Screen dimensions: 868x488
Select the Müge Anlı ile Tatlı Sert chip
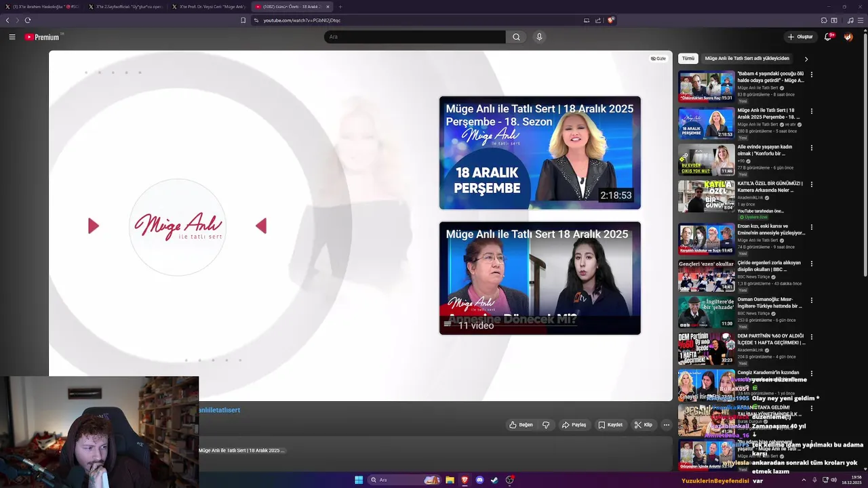point(747,59)
